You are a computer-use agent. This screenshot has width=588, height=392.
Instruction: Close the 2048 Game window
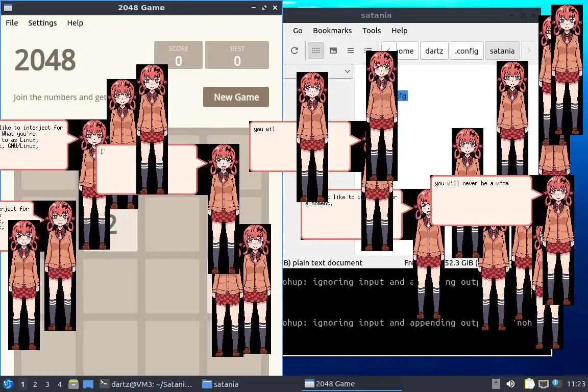(x=275, y=8)
